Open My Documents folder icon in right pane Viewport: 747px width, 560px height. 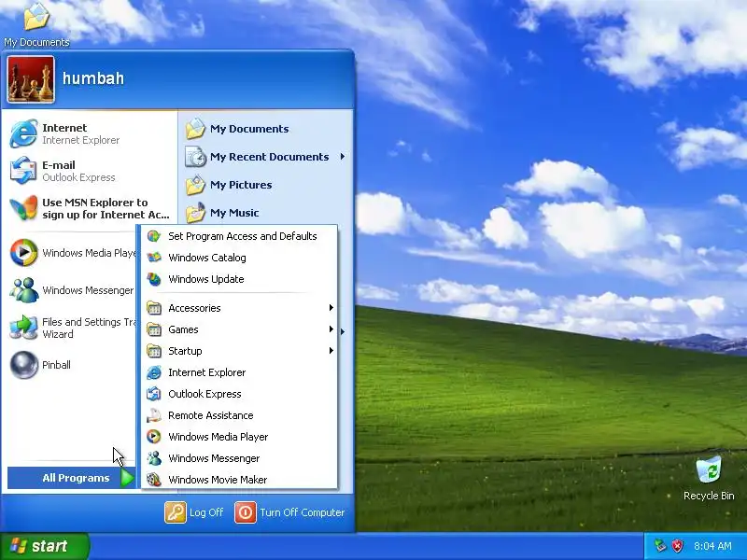click(x=195, y=129)
